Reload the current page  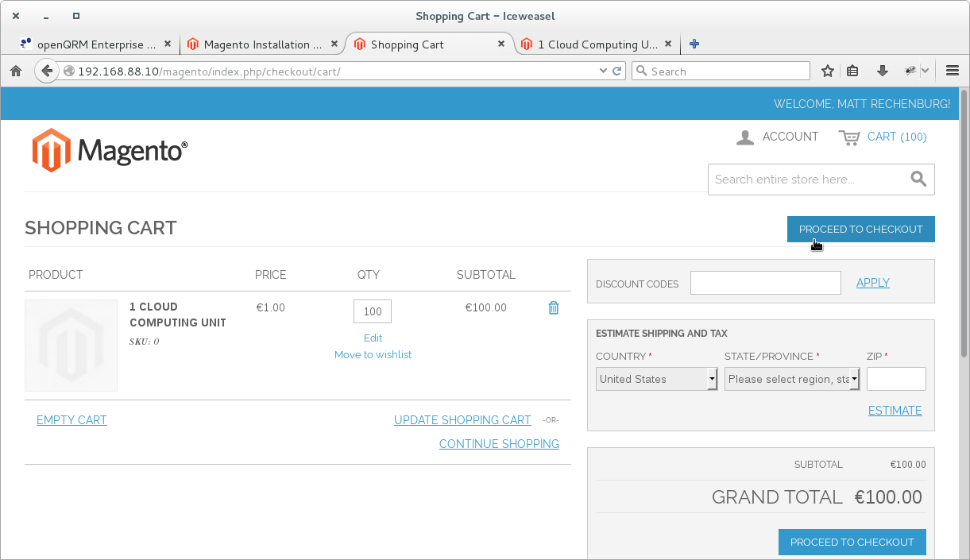click(617, 71)
